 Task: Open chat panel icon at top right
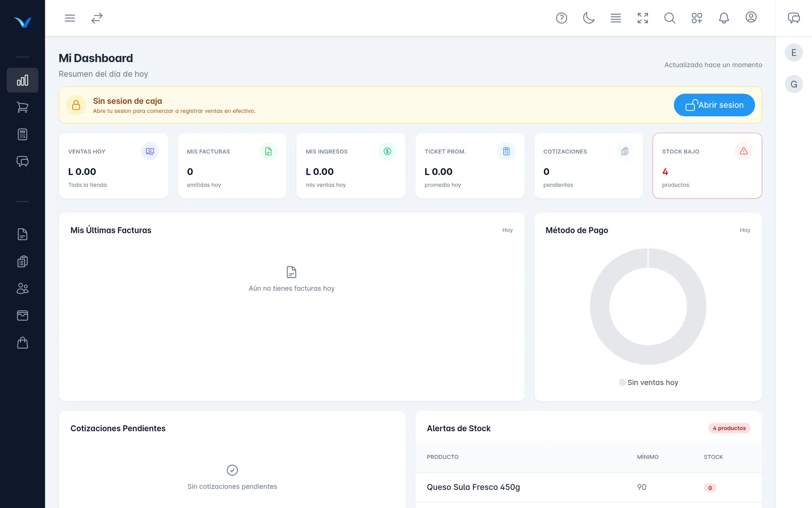794,18
